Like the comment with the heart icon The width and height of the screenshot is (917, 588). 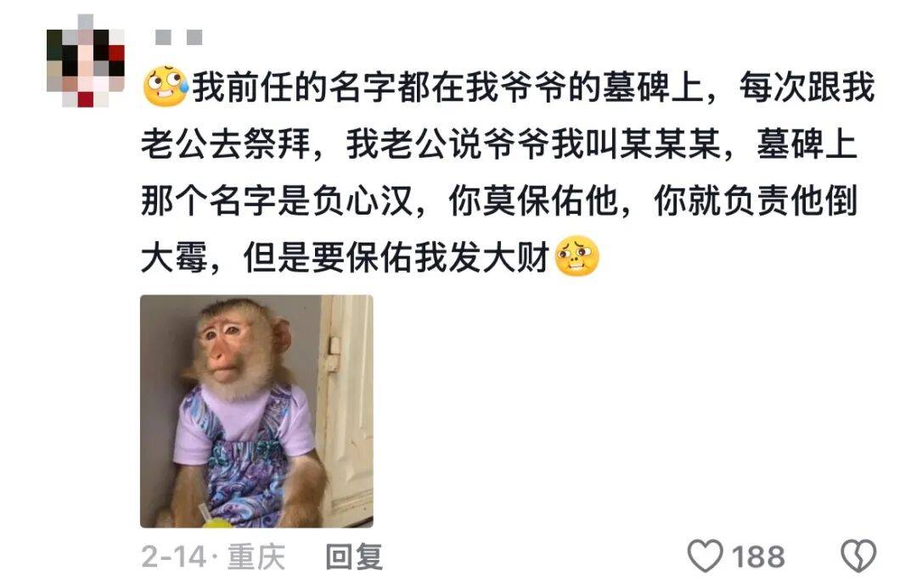705,555
